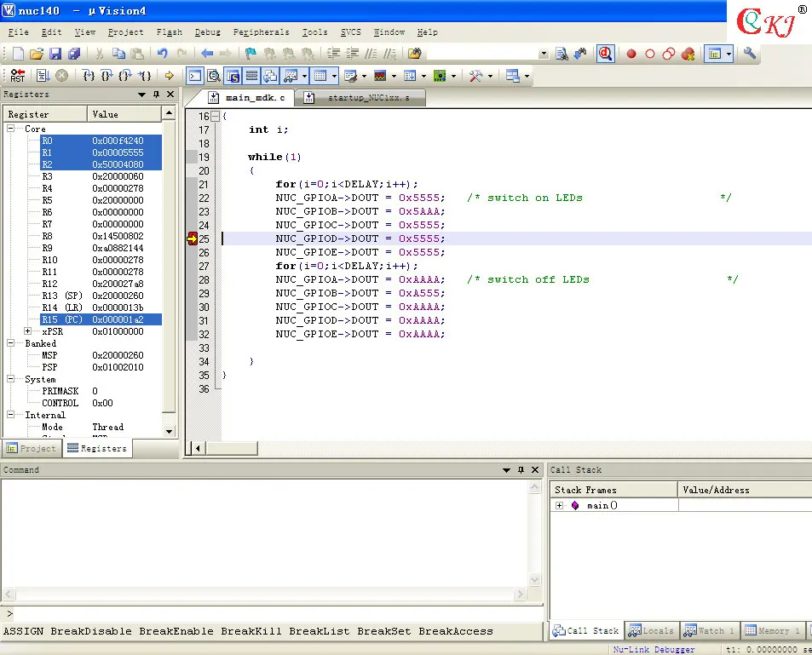Image resolution: width=812 pixels, height=655 pixels.
Task: Click the Save file icon
Action: tap(55, 54)
